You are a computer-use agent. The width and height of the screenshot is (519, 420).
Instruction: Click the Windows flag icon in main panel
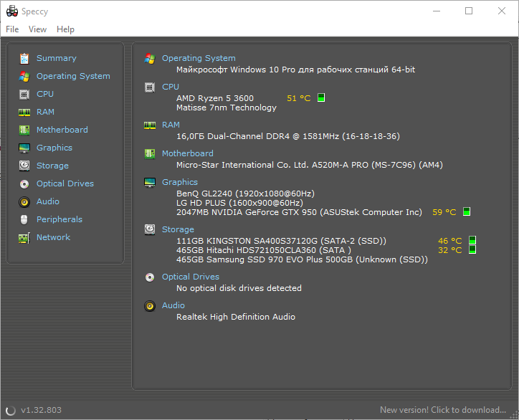pos(150,59)
